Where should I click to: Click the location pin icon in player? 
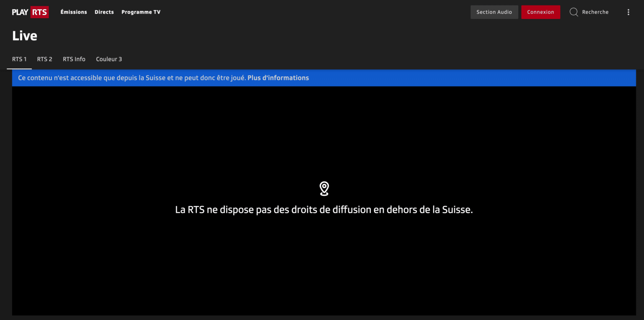tap(324, 189)
